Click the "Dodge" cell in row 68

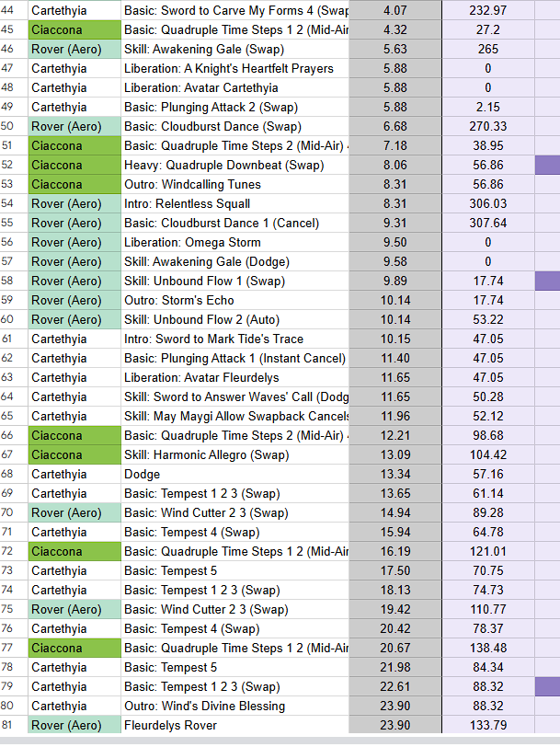235,474
